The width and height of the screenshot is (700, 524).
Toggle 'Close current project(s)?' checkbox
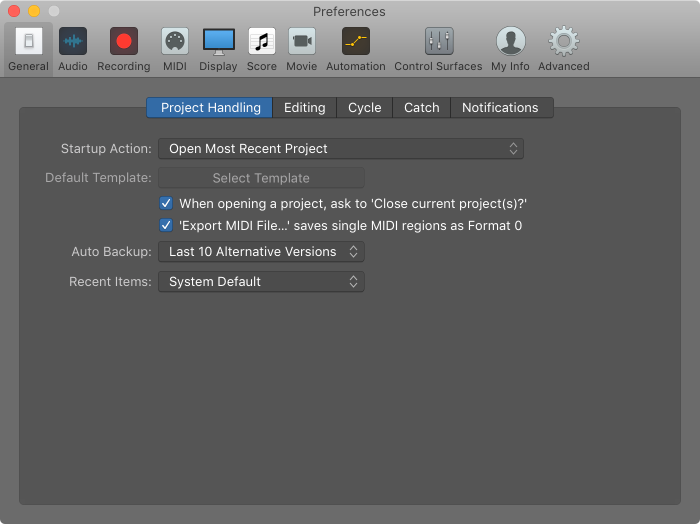(166, 204)
